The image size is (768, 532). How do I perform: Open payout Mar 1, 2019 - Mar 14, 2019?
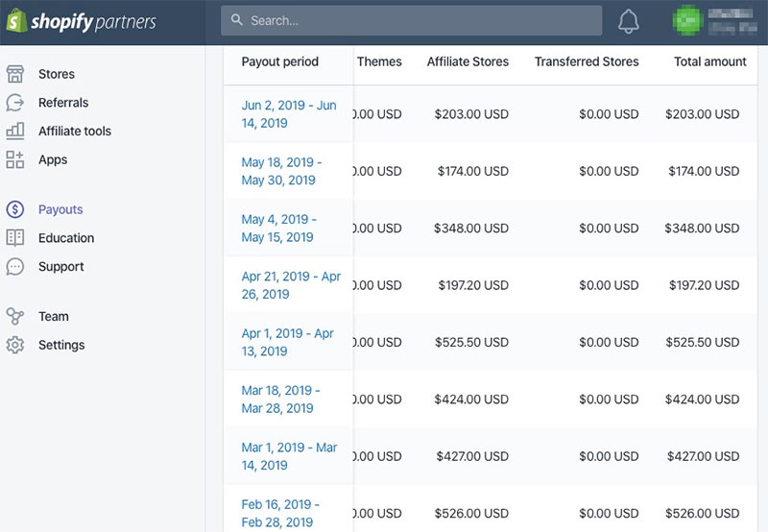point(289,456)
